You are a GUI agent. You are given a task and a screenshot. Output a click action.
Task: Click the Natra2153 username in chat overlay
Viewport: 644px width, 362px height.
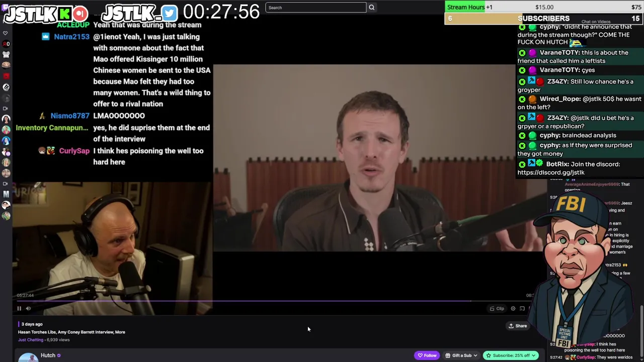tap(71, 37)
